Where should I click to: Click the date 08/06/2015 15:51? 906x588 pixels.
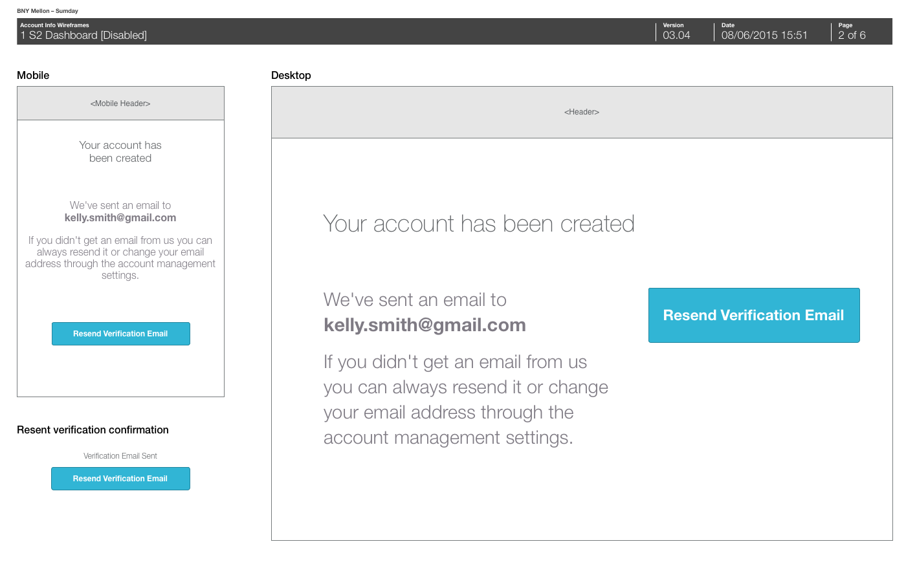(764, 36)
